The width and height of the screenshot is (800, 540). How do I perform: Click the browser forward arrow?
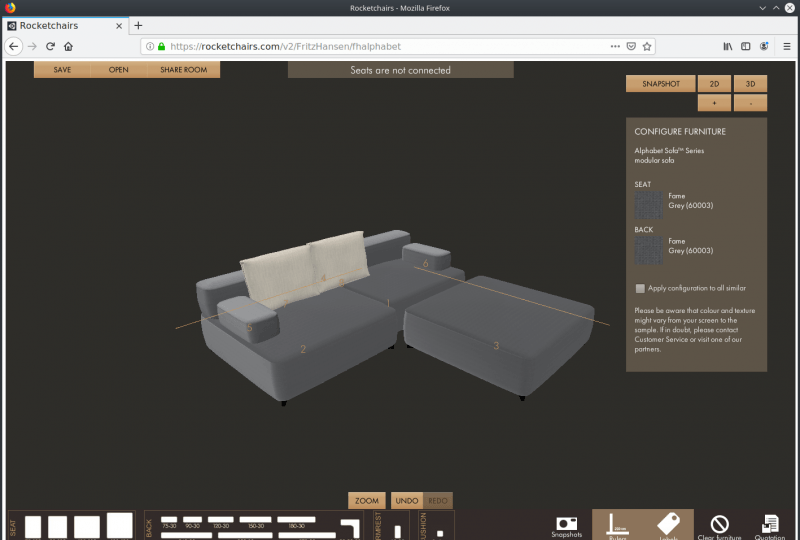coord(32,46)
